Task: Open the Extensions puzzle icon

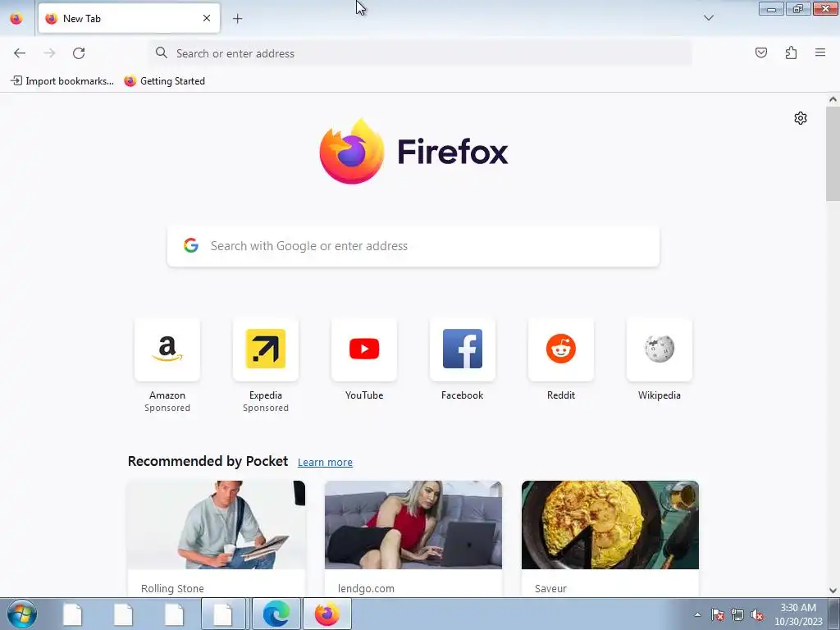Action: (791, 52)
